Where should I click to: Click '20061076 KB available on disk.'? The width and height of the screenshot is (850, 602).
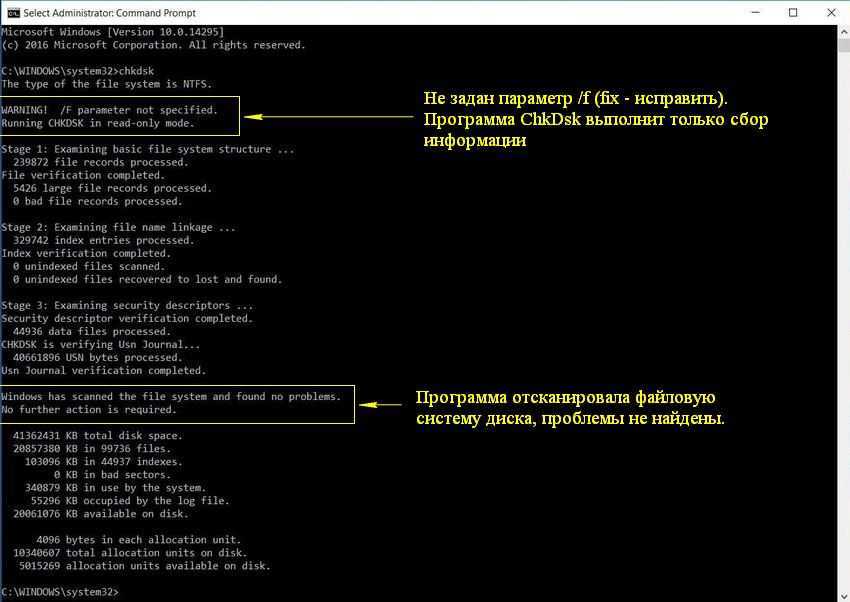click(101, 513)
